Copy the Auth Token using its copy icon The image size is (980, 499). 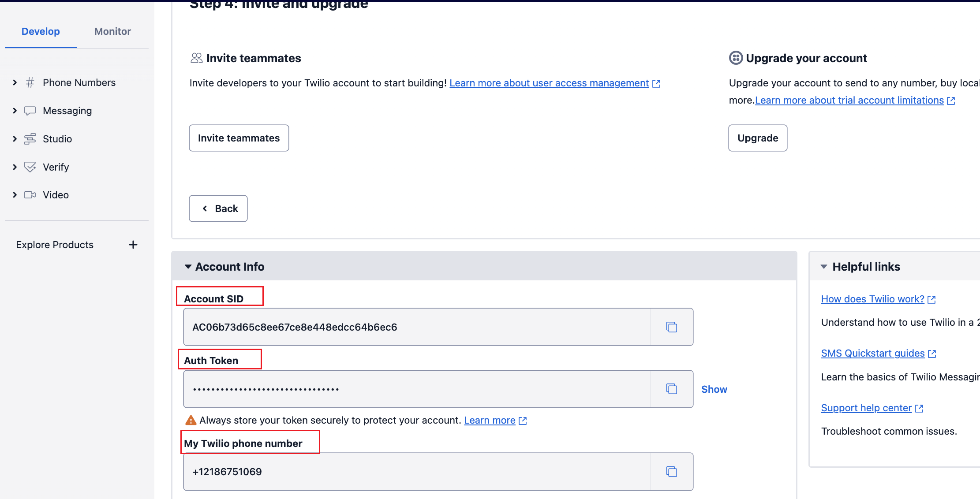click(671, 389)
